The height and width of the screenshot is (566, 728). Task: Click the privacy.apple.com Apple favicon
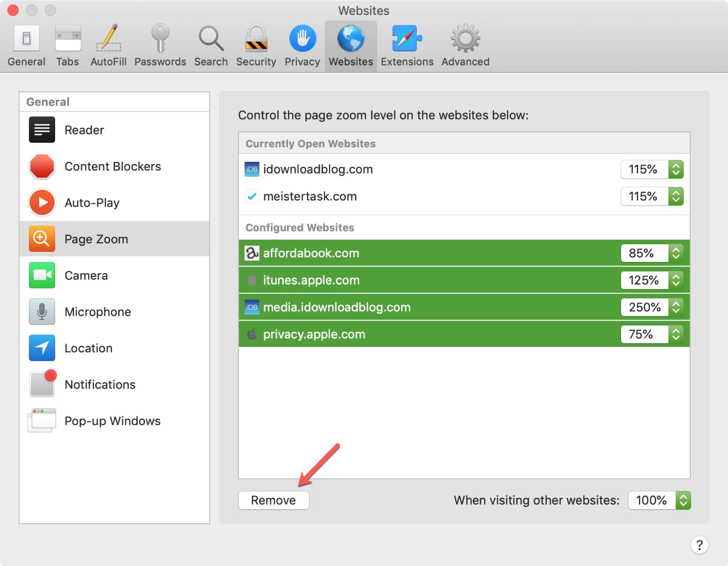pos(252,334)
